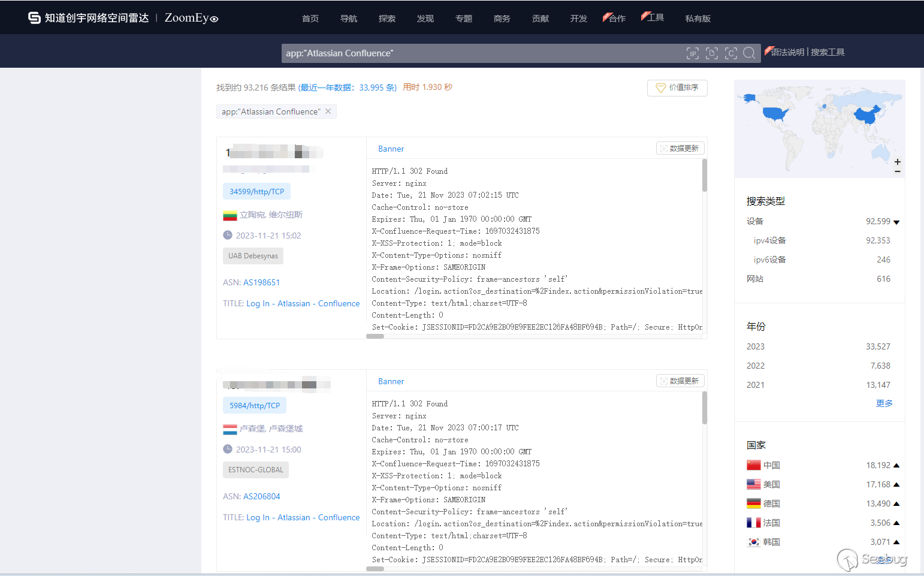Click 更多 under year list

click(x=884, y=403)
